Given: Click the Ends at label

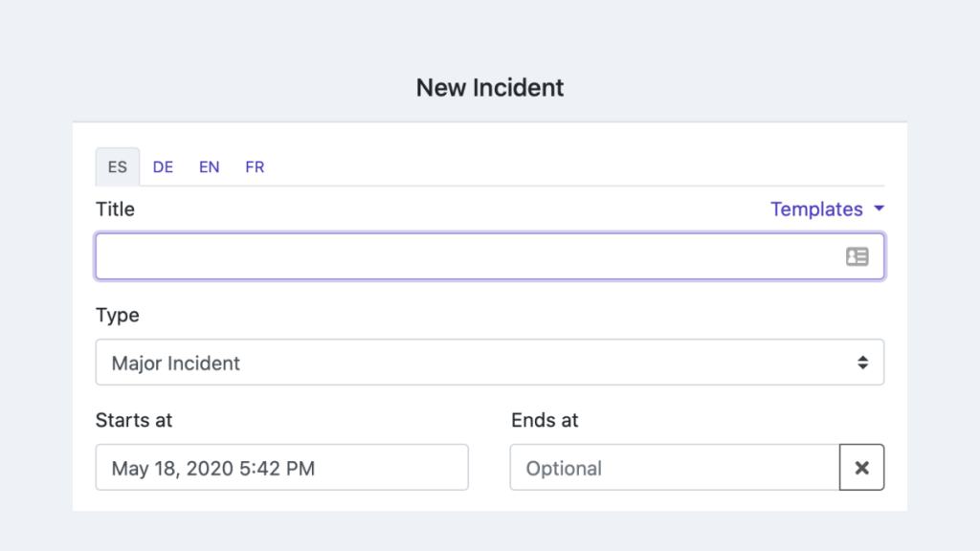Looking at the screenshot, I should (545, 421).
